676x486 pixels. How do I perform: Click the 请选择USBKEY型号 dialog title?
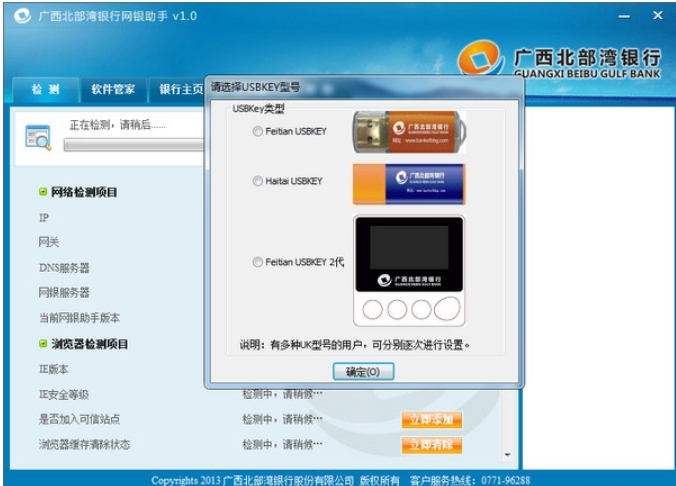[255, 87]
